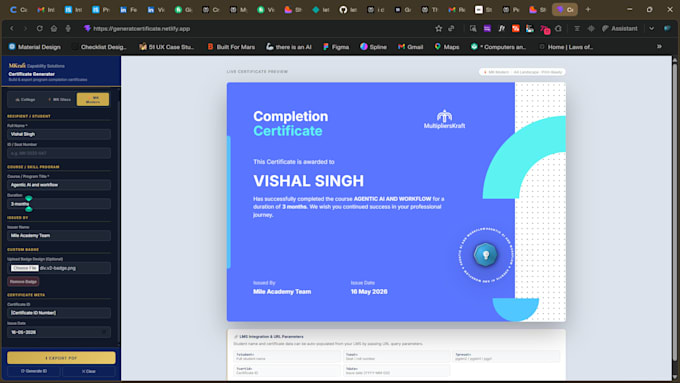Reload the page with the refresh icon
The height and width of the screenshot is (383, 680).
point(39,29)
